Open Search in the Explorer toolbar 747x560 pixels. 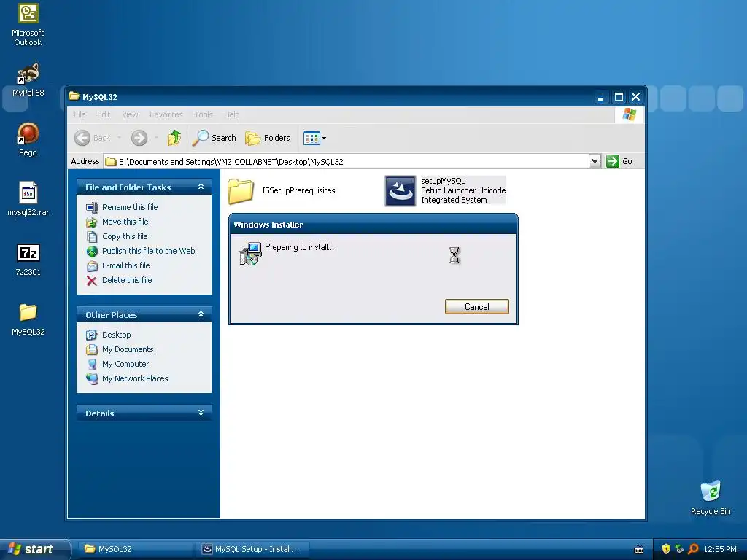pos(214,138)
